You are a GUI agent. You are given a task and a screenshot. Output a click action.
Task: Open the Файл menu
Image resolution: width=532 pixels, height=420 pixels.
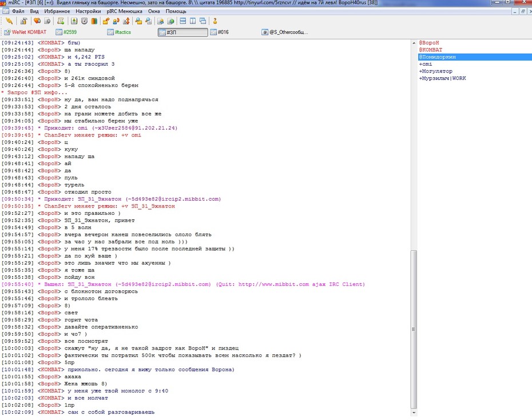coord(18,11)
